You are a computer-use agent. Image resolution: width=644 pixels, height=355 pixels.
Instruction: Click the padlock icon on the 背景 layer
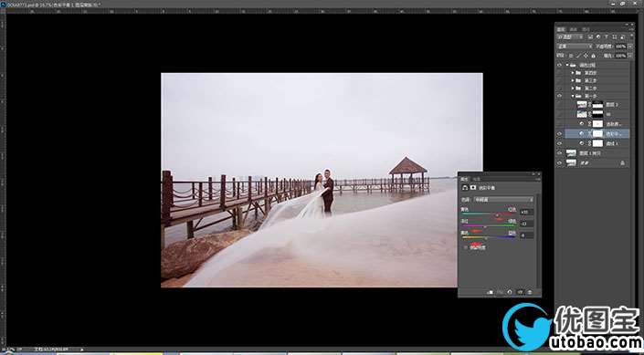point(622,163)
